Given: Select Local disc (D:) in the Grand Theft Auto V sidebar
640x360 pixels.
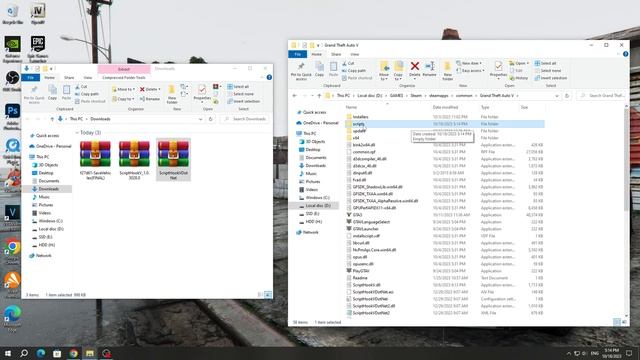Looking at the screenshot, I should tap(318, 206).
